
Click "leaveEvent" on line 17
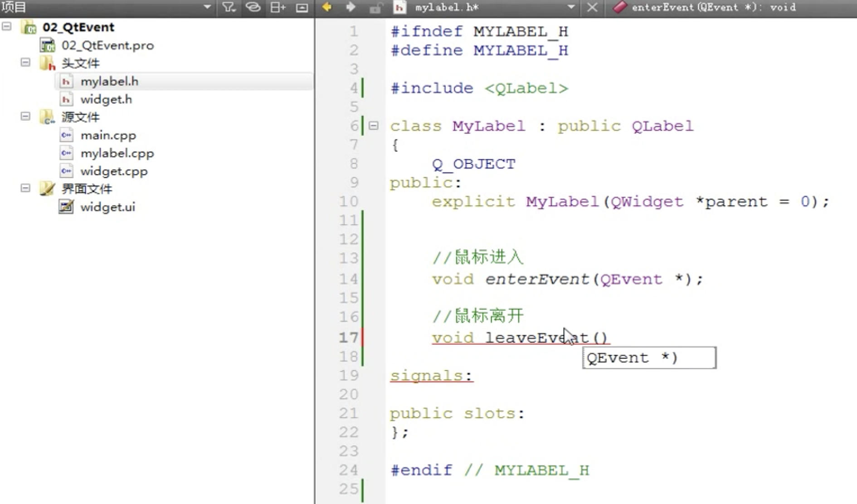point(537,338)
